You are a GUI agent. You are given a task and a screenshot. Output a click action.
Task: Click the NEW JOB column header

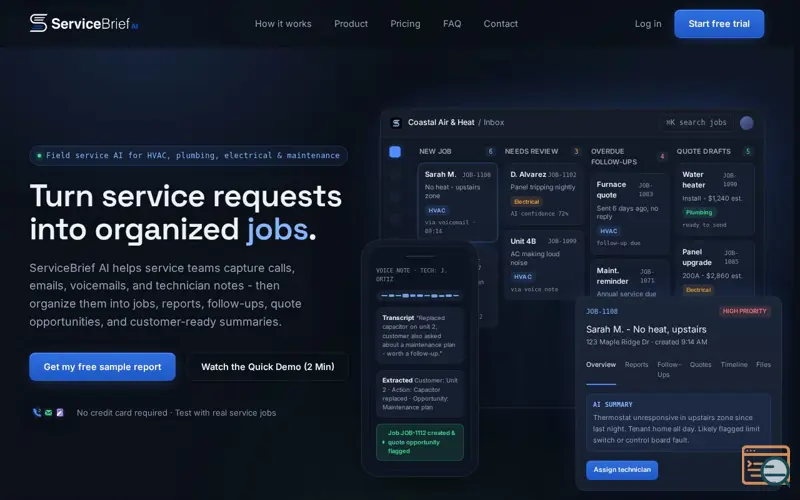435,152
